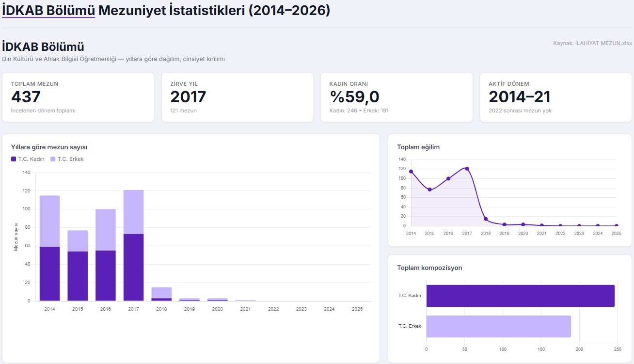
Task: Select the Toplam Mezun 437 card
Action: pos(78,97)
